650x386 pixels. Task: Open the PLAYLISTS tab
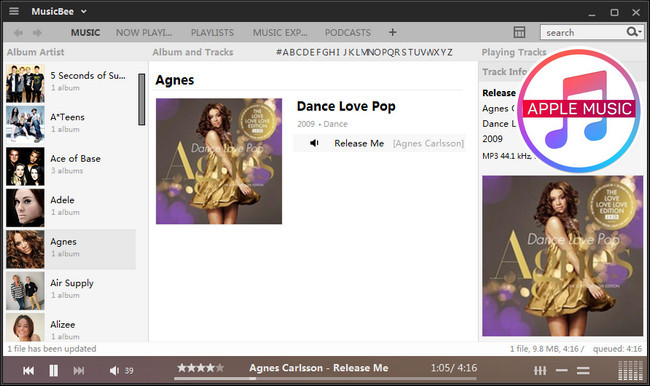pos(212,33)
